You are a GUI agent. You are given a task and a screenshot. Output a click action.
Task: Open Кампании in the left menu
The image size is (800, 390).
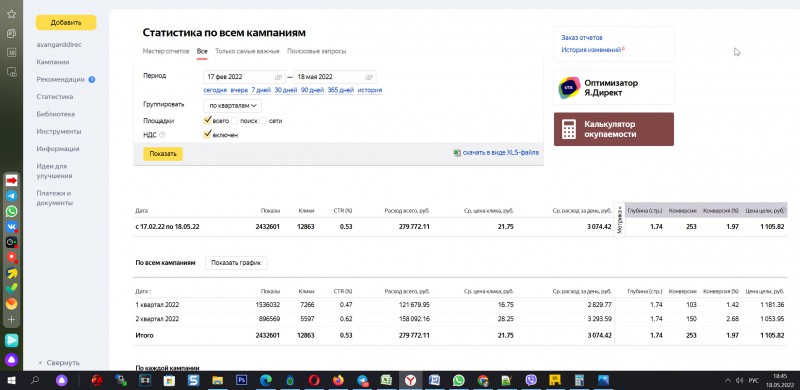pos(53,62)
